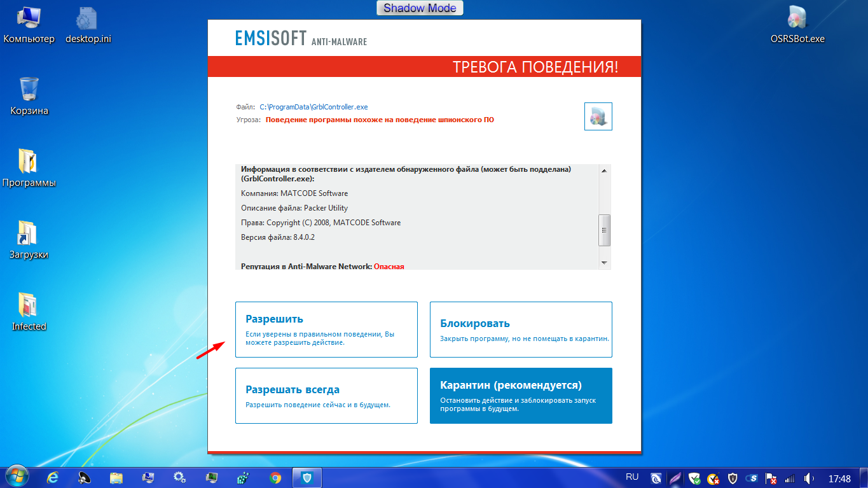The image size is (868, 488).
Task: Click the red 'Опасная' reputation value
Action: [x=389, y=267]
